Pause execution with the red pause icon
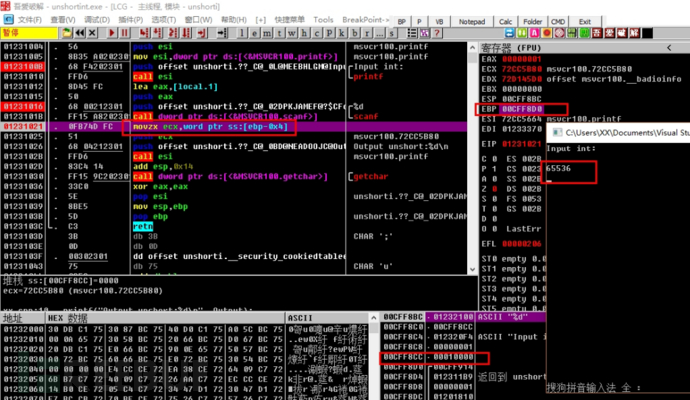690x400 pixels. [x=125, y=33]
